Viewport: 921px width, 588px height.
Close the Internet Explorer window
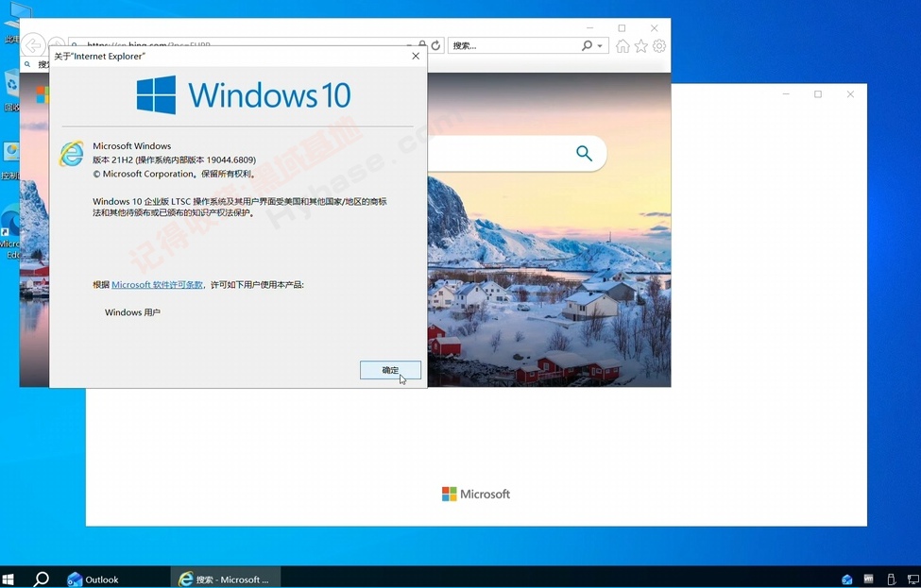click(x=655, y=28)
